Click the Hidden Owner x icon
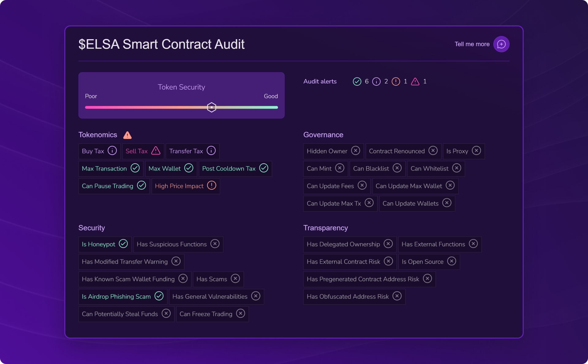 pos(355,151)
